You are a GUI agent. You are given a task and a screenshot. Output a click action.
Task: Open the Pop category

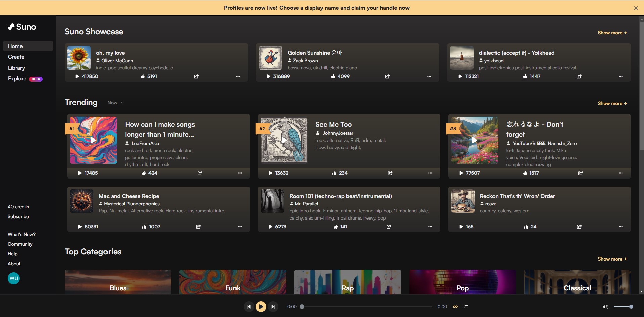463,282
